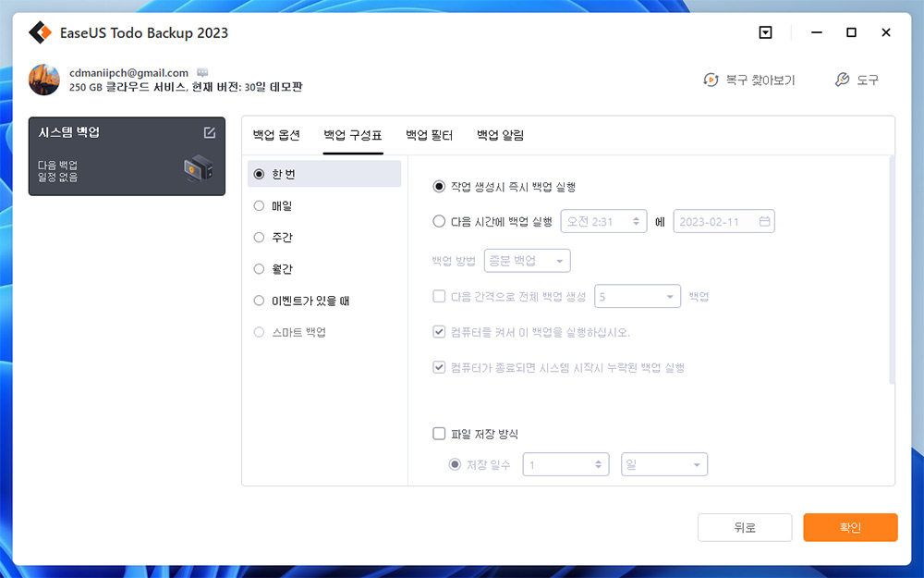Toggle 컴퓨터를 켜서 이 백업을 실행 checkbox

438,331
